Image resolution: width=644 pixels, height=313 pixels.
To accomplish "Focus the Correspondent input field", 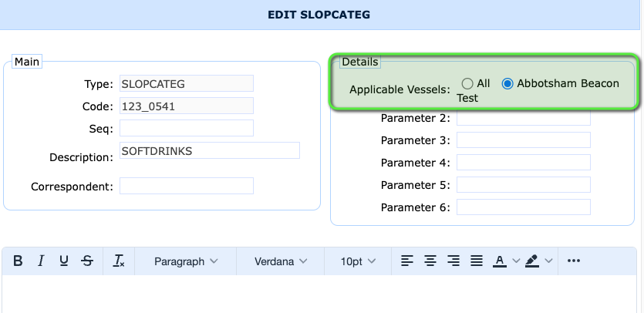I will click(186, 186).
